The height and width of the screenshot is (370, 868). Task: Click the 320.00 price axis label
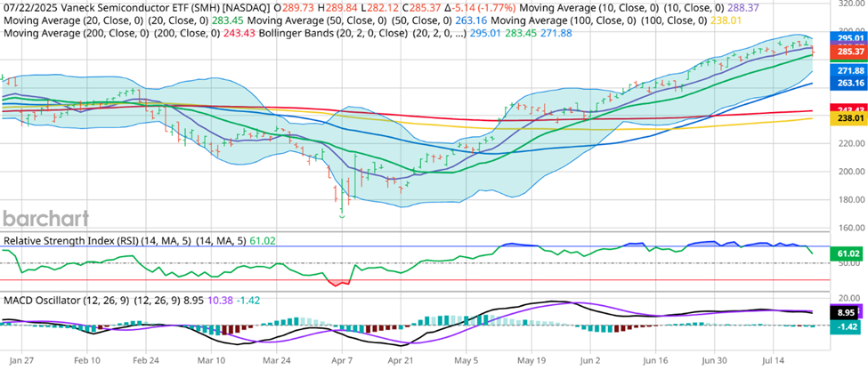click(851, 4)
